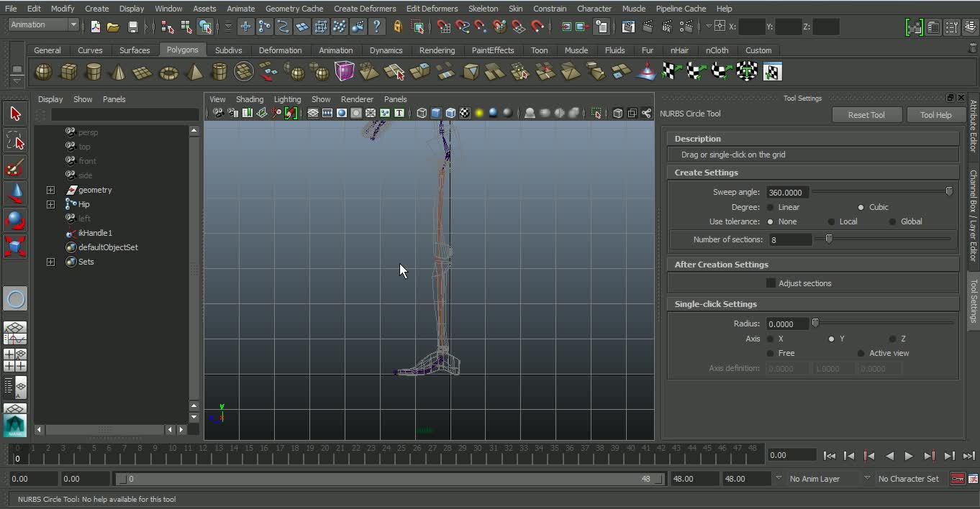Image resolution: width=980 pixels, height=509 pixels.
Task: Select the Active view axis option
Action: [x=861, y=353]
